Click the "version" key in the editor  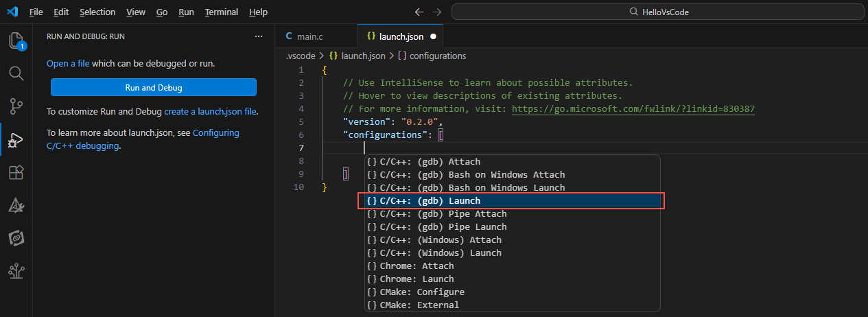(x=366, y=122)
